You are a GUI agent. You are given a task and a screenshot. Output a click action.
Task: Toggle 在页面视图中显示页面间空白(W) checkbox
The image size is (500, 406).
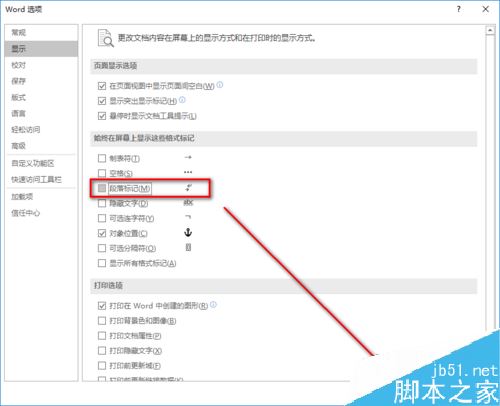click(x=102, y=86)
